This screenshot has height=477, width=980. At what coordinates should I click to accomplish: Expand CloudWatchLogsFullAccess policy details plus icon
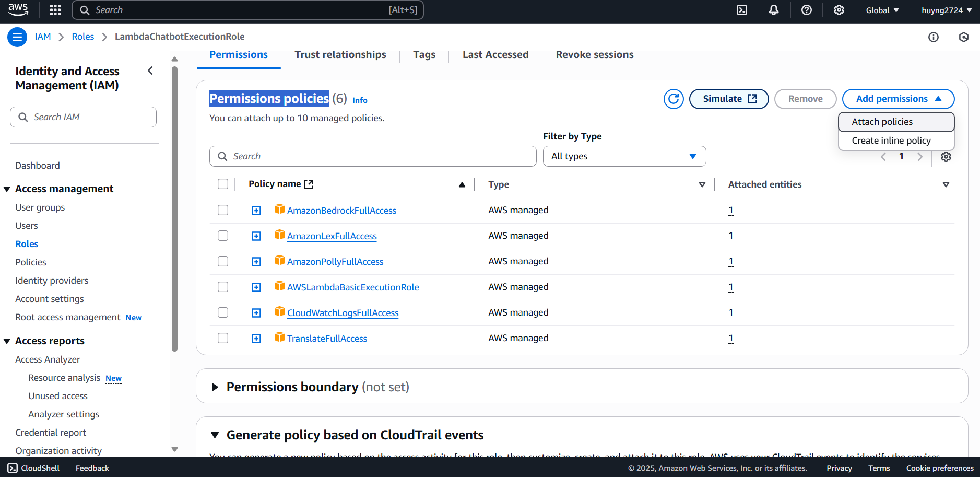256,313
